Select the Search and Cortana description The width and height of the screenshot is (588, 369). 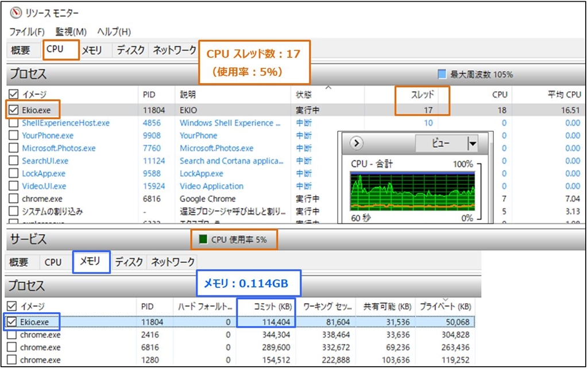click(231, 161)
